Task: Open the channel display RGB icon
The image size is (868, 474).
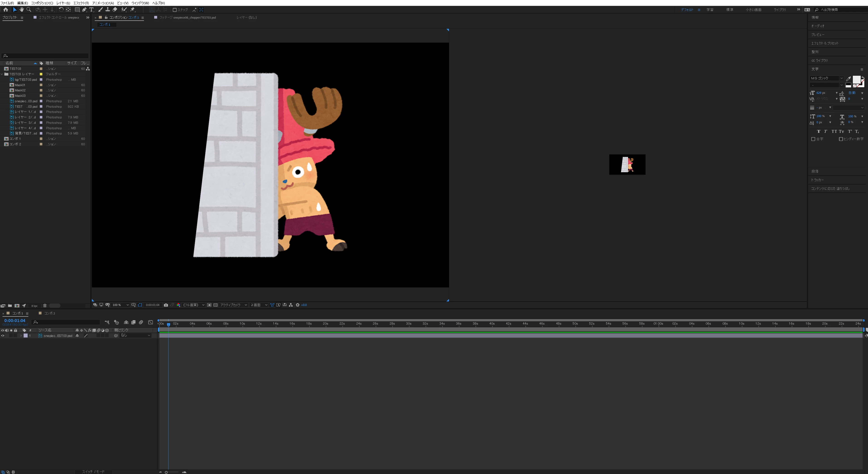Action: tap(178, 305)
